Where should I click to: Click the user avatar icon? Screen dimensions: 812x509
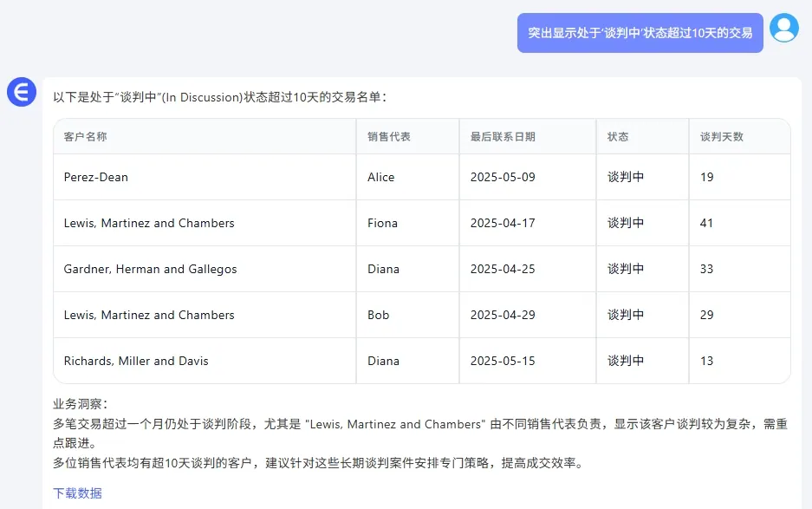pyautogui.click(x=784, y=28)
